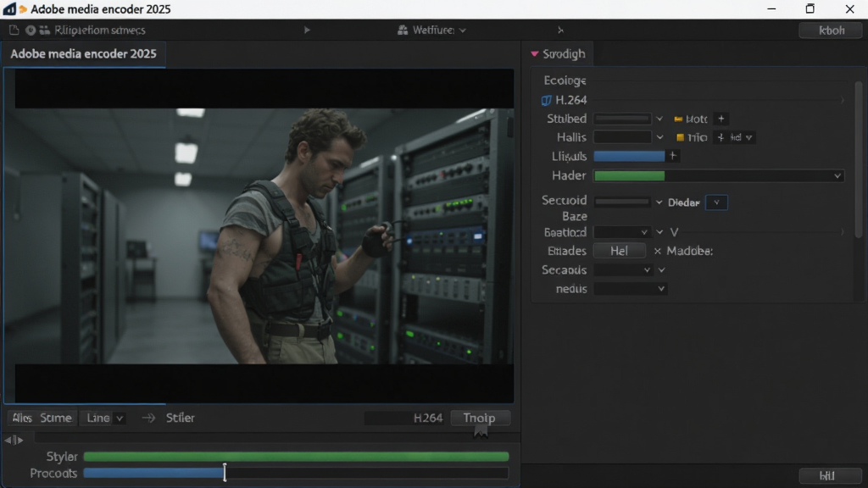Open the Hallis dropdown chevron
Image resolution: width=868 pixels, height=488 pixels.
(x=659, y=137)
